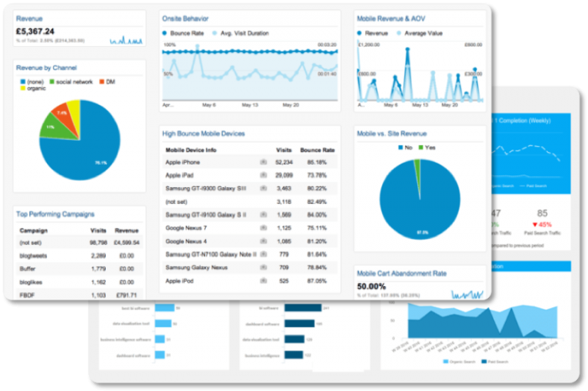Click the device icon beside Google Nexus 4
The height and width of the screenshot is (391, 588).
[263, 241]
